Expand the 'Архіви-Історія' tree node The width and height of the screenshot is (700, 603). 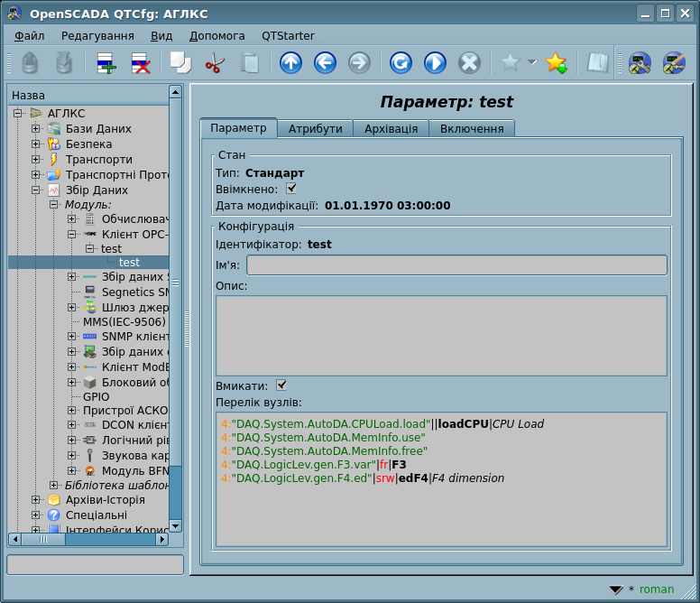pos(35,500)
